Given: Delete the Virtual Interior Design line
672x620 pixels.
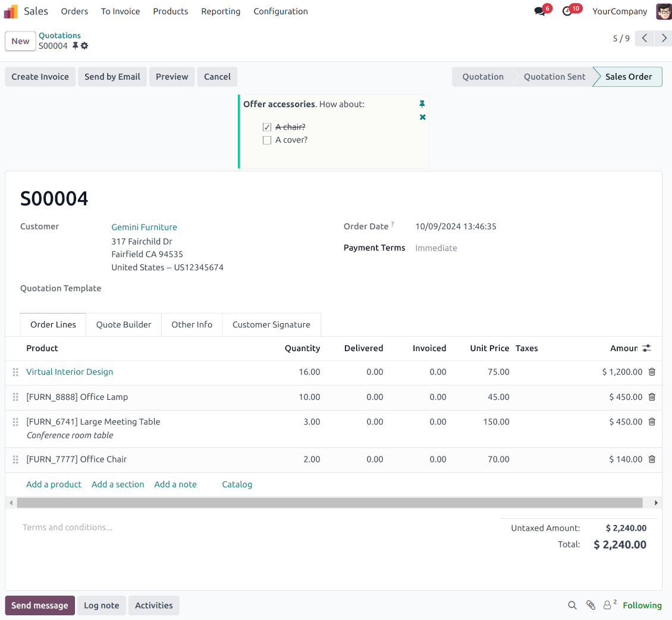Looking at the screenshot, I should point(652,372).
